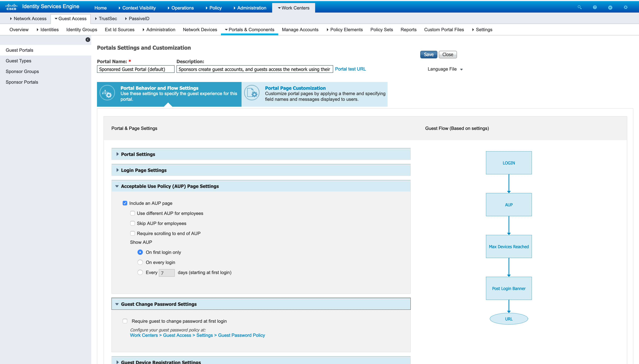
Task: Click the URL oval in guest flow
Action: (509, 319)
